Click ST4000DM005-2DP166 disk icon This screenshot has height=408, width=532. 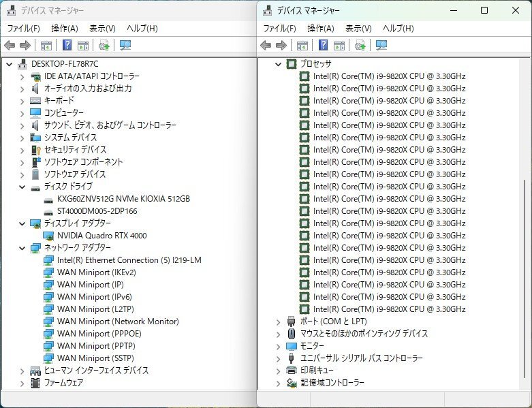coord(48,213)
